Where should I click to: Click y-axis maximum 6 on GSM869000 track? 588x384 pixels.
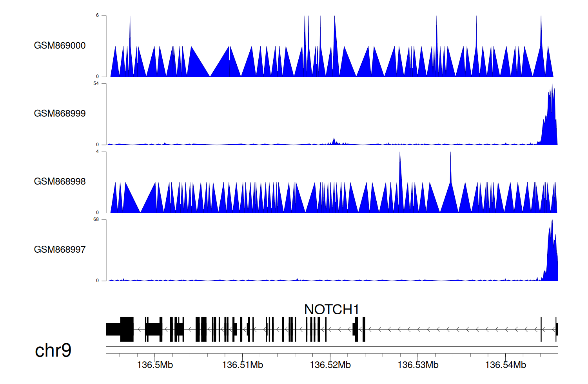coord(97,16)
